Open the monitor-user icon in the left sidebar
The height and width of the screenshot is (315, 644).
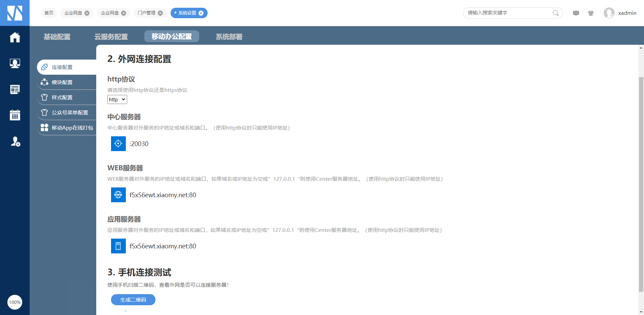15,63
